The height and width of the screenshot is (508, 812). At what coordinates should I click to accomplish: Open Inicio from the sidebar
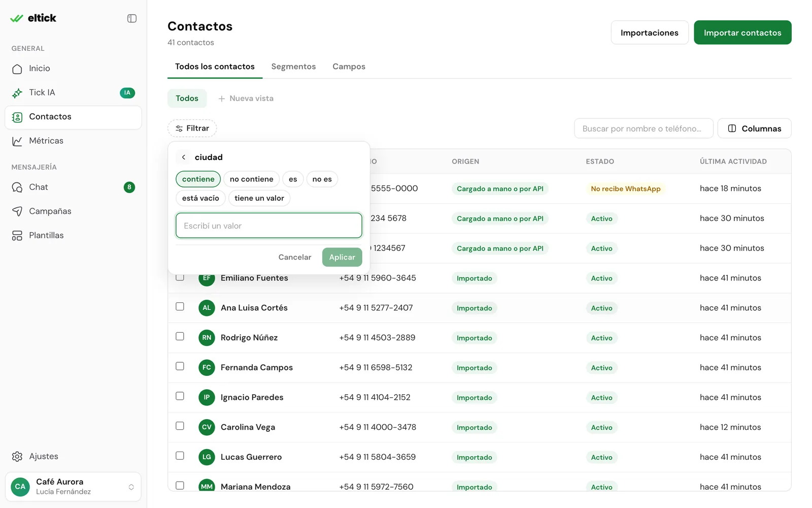73,69
